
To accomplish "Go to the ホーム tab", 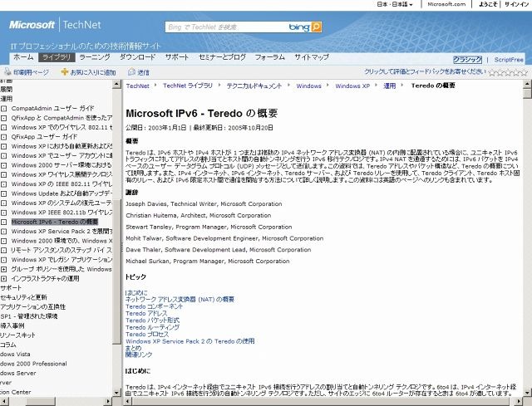I will (x=23, y=57).
